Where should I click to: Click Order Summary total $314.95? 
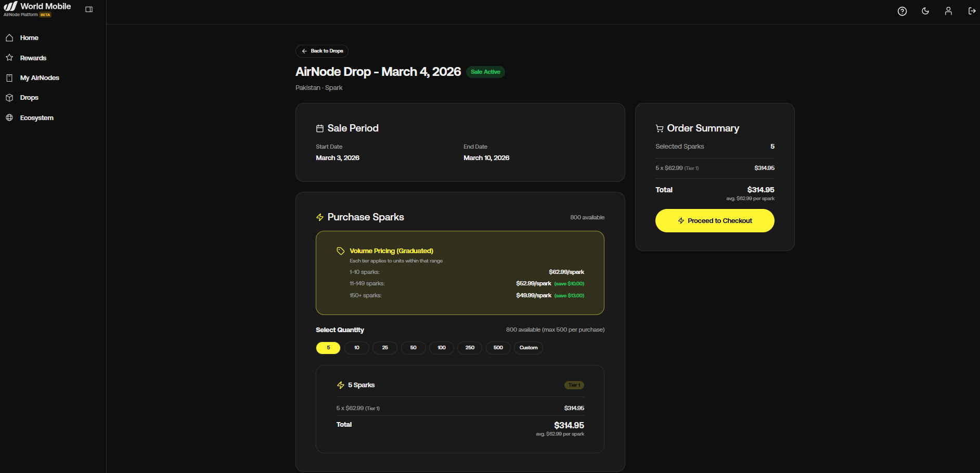click(x=760, y=190)
